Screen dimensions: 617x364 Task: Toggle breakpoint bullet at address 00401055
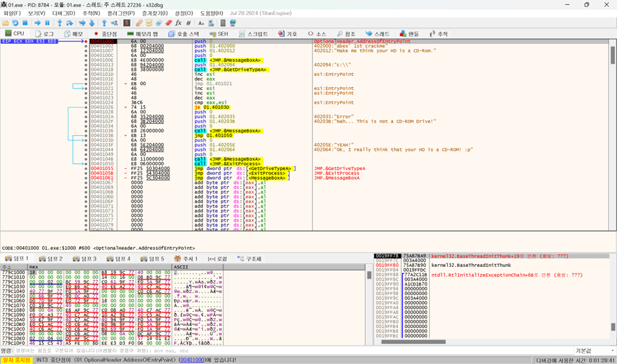point(86,169)
